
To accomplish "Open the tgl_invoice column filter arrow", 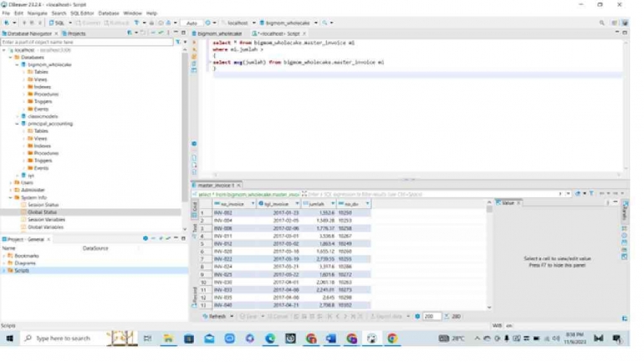I will click(297, 204).
